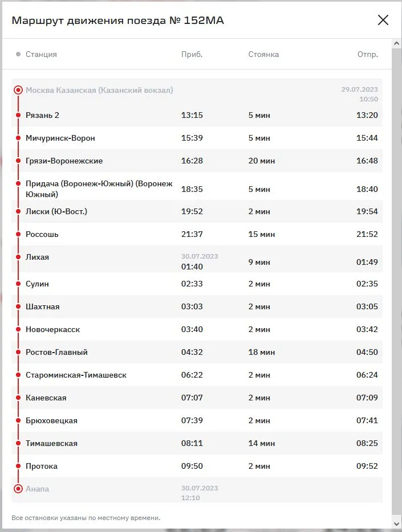Click the scrollbar down arrow
This screenshot has height=532, width=402.
(x=397, y=523)
